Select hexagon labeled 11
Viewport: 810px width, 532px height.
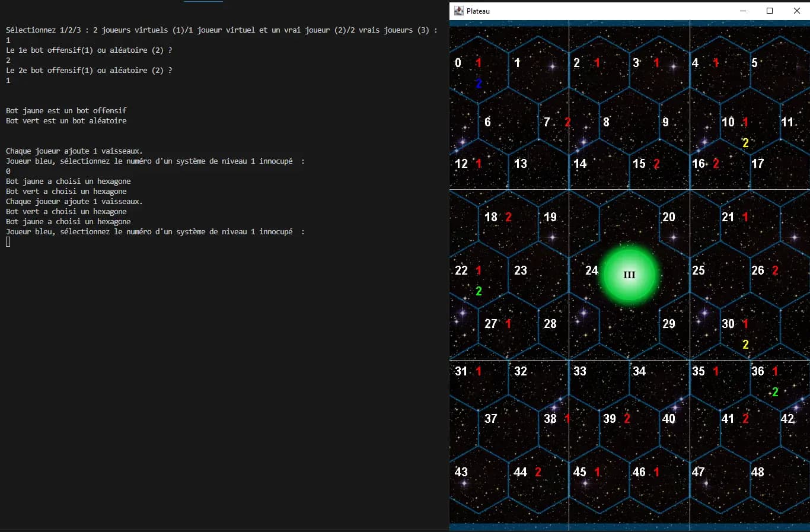coord(787,122)
